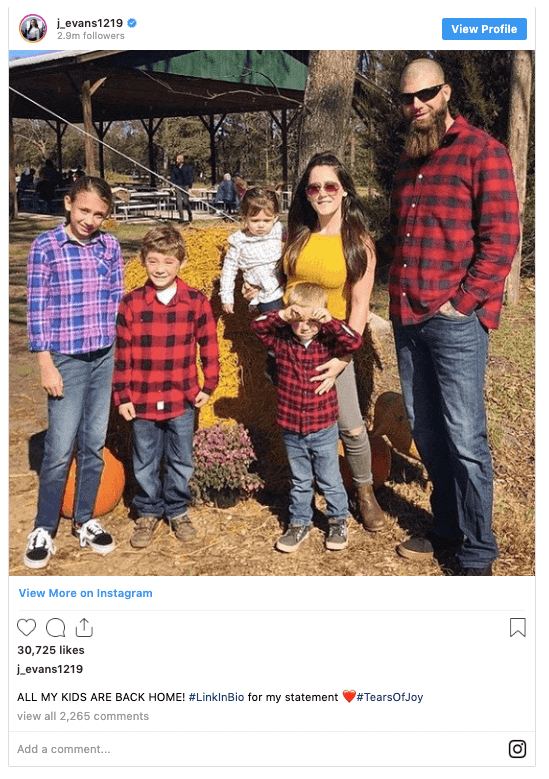View all 2,265 comments
The height and width of the screenshot is (779, 549).
(x=83, y=716)
